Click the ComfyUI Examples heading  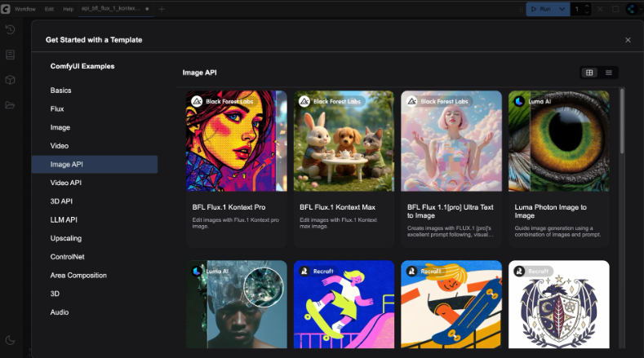point(82,66)
